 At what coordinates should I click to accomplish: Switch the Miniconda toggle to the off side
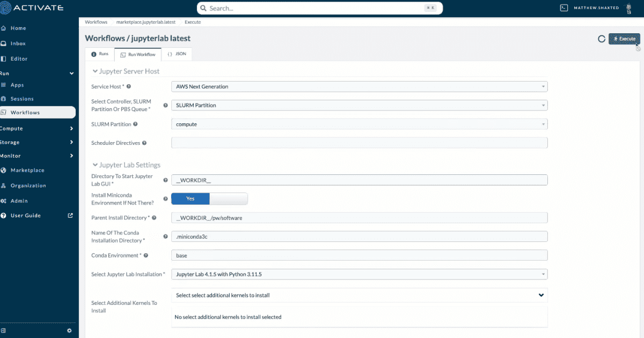coord(229,199)
